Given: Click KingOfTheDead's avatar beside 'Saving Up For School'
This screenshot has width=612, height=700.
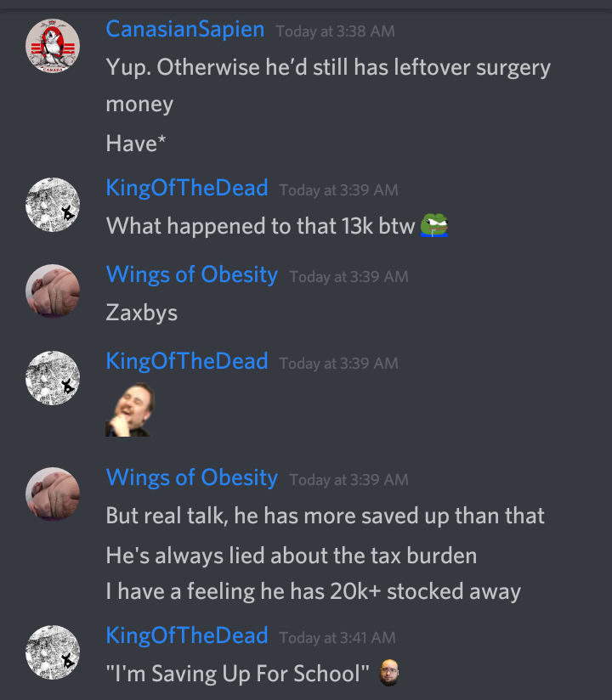Looking at the screenshot, I should pos(53,652).
